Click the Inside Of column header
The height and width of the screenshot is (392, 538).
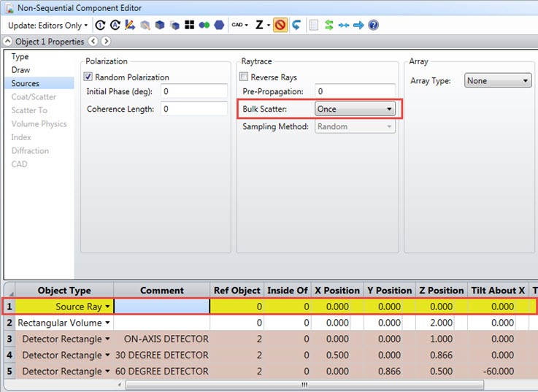(288, 291)
